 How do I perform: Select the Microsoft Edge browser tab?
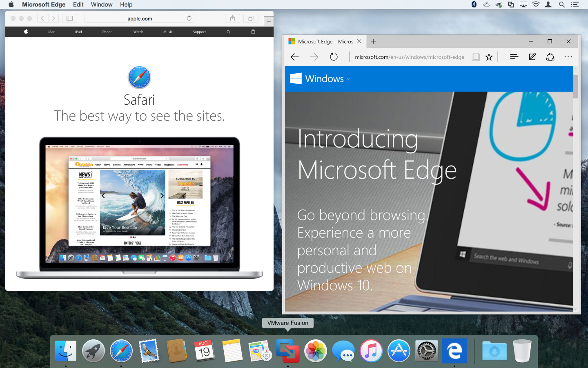pyautogui.click(x=323, y=41)
